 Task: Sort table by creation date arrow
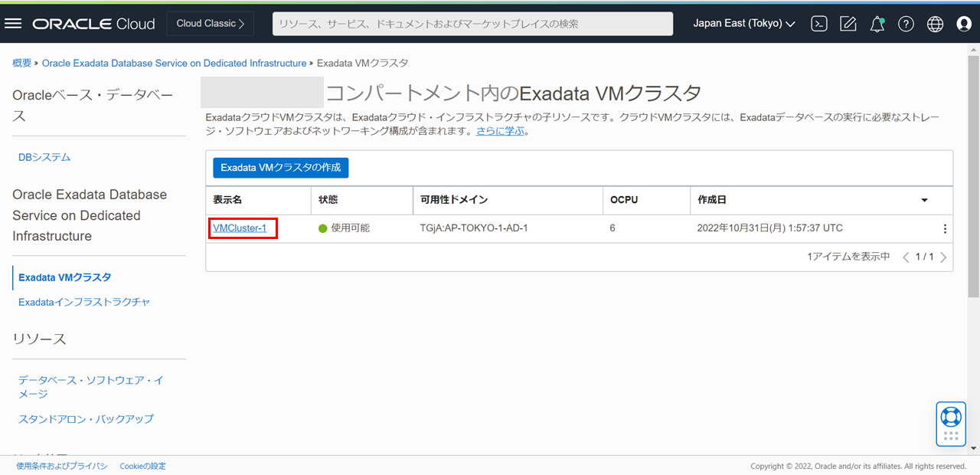coord(924,200)
